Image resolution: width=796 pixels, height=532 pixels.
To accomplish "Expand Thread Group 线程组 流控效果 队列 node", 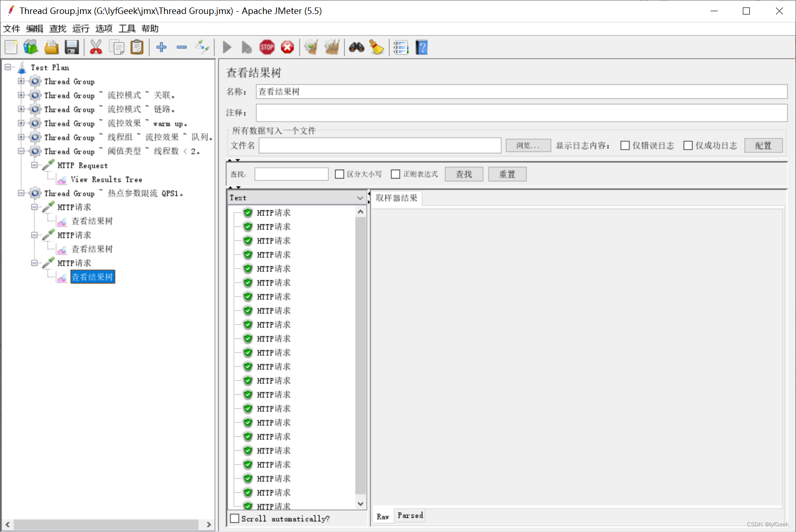I will click(x=21, y=137).
